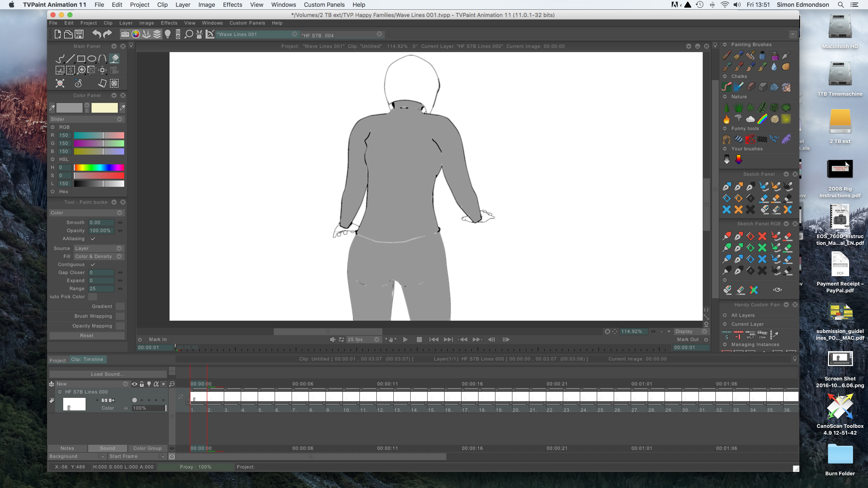This screenshot has height=488, width=868.
Task: Click the pale yellow B color swatch
Action: point(104,108)
